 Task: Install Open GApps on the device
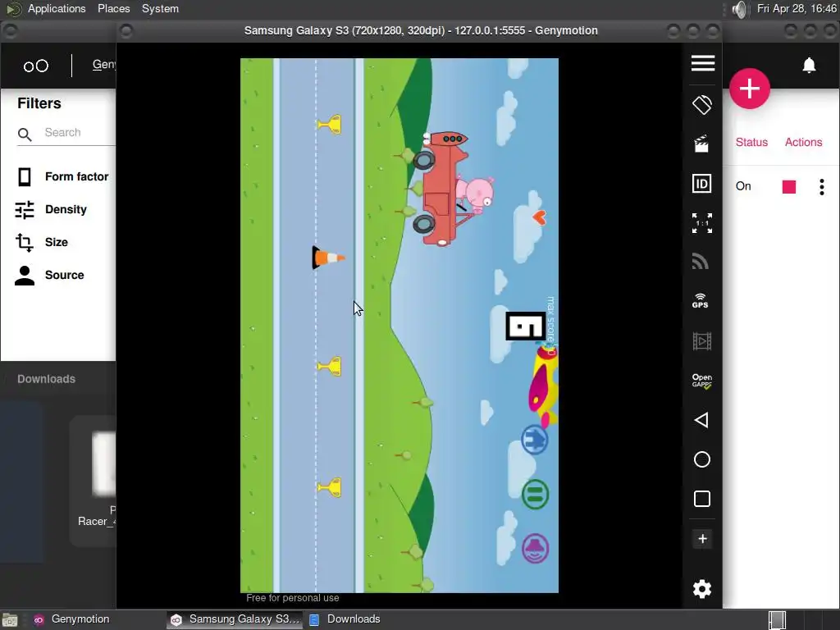pos(702,381)
